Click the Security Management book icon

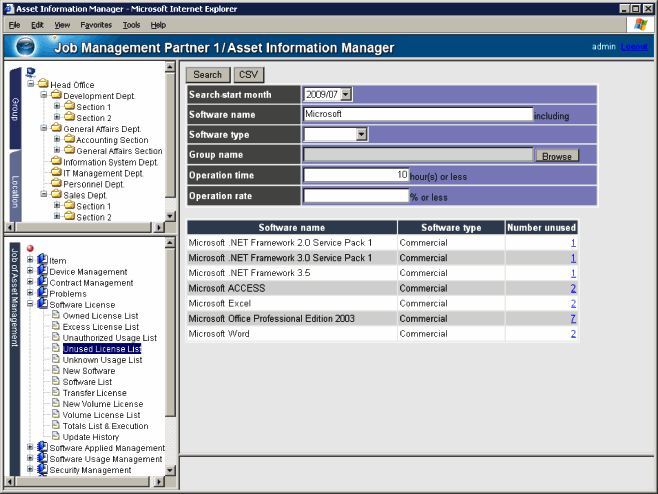tap(42, 470)
